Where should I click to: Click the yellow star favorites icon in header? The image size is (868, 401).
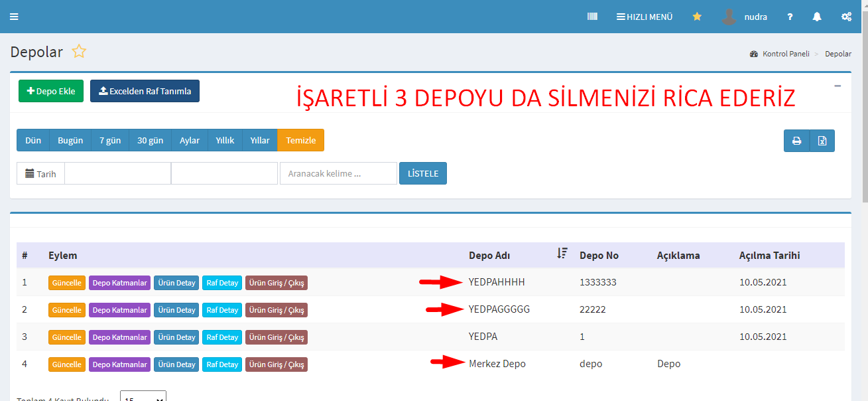tap(697, 17)
